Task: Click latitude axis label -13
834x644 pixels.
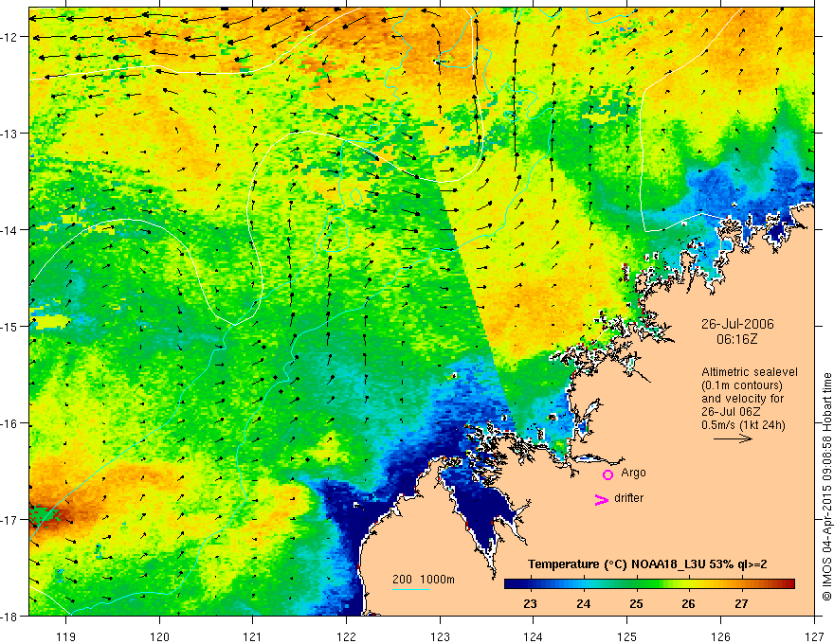Action: tap(9, 134)
